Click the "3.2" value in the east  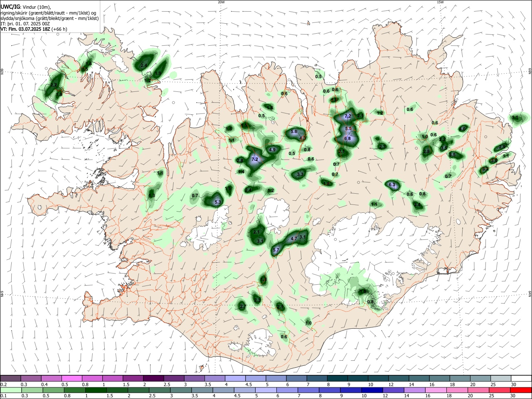[485, 169]
